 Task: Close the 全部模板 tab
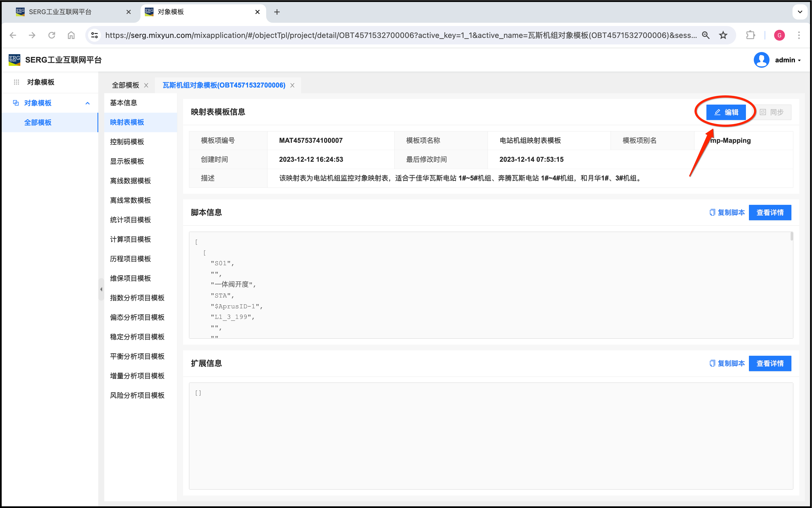(146, 85)
